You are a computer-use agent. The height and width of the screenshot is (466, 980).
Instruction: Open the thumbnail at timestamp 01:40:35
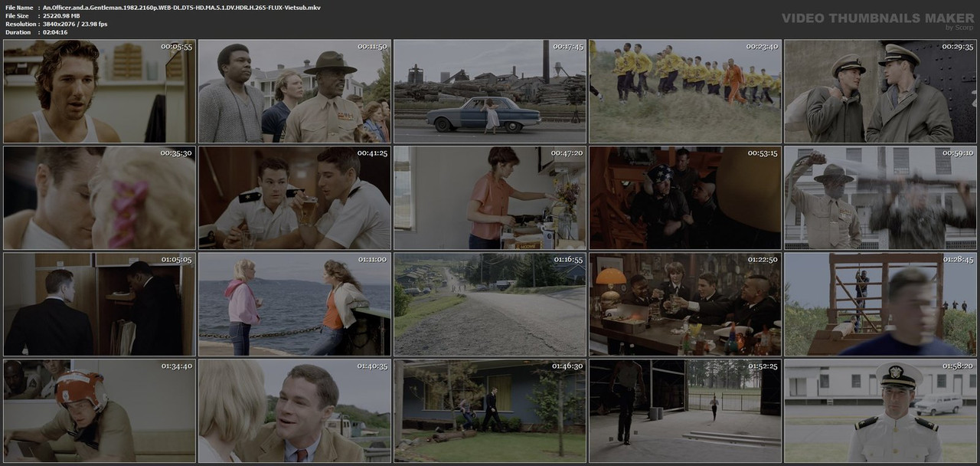(x=295, y=411)
